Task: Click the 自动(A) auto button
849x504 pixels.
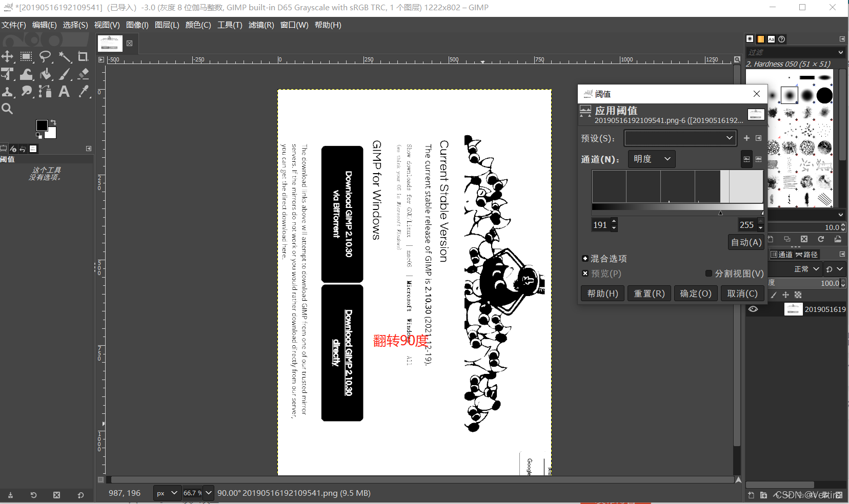Action: (x=746, y=242)
